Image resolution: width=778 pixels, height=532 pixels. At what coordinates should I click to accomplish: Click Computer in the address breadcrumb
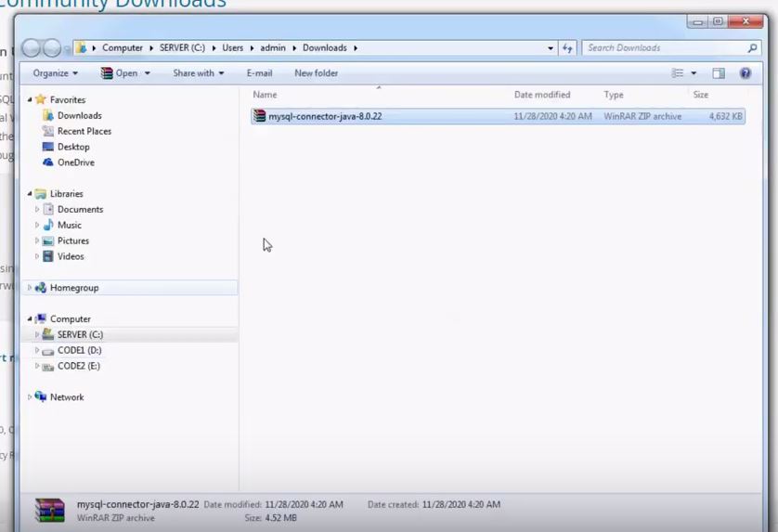pos(122,48)
